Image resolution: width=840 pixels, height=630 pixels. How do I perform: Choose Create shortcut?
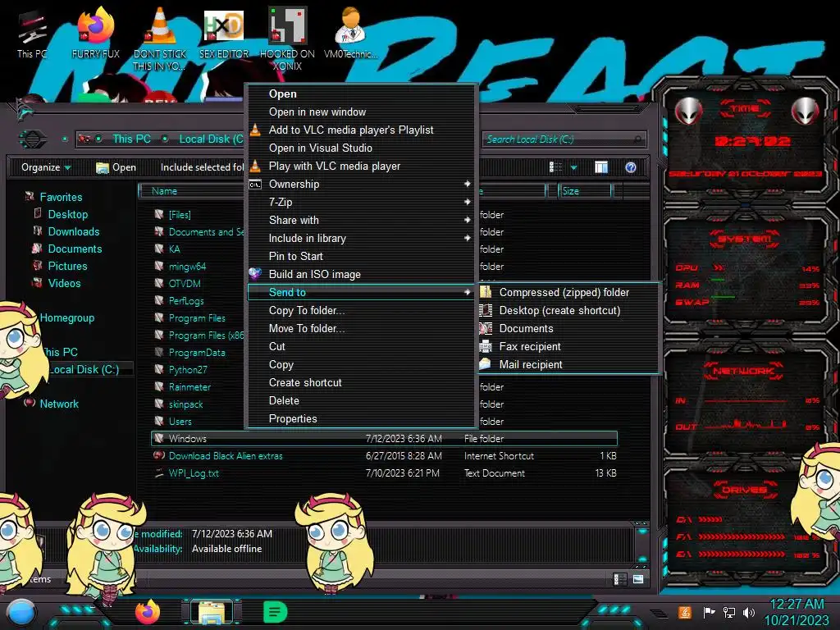(x=361, y=382)
